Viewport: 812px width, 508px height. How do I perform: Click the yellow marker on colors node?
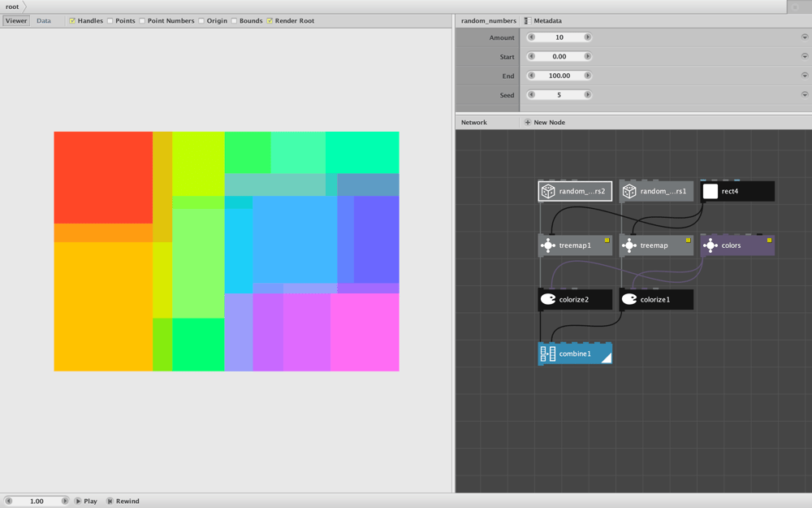[769, 241]
